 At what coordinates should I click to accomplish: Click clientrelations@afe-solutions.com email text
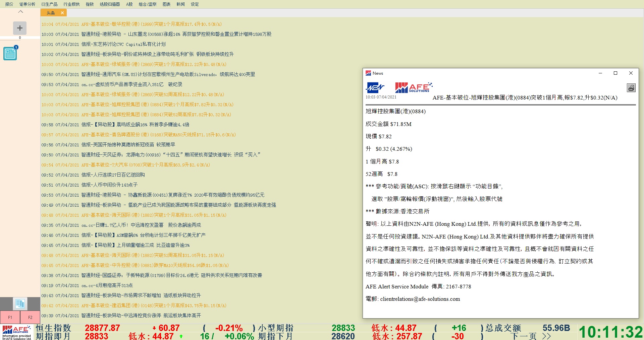coord(420,299)
